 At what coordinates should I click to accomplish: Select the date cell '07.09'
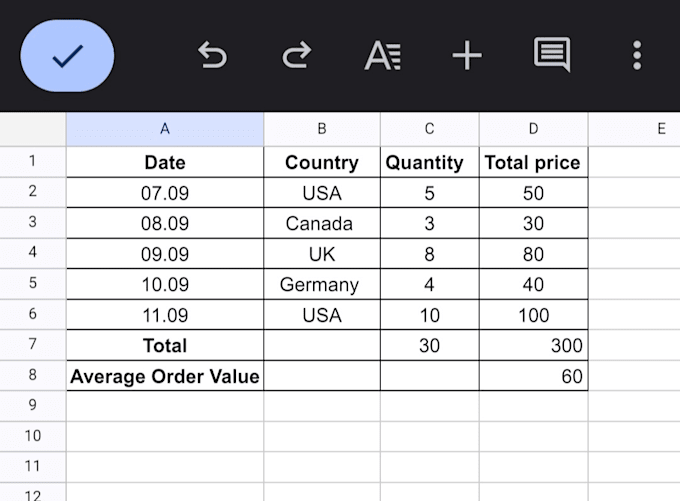[x=165, y=193]
